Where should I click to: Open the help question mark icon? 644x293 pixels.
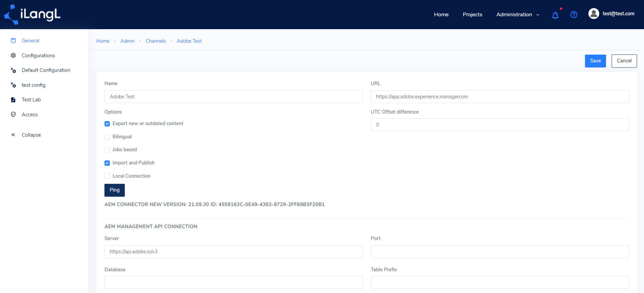574,15
